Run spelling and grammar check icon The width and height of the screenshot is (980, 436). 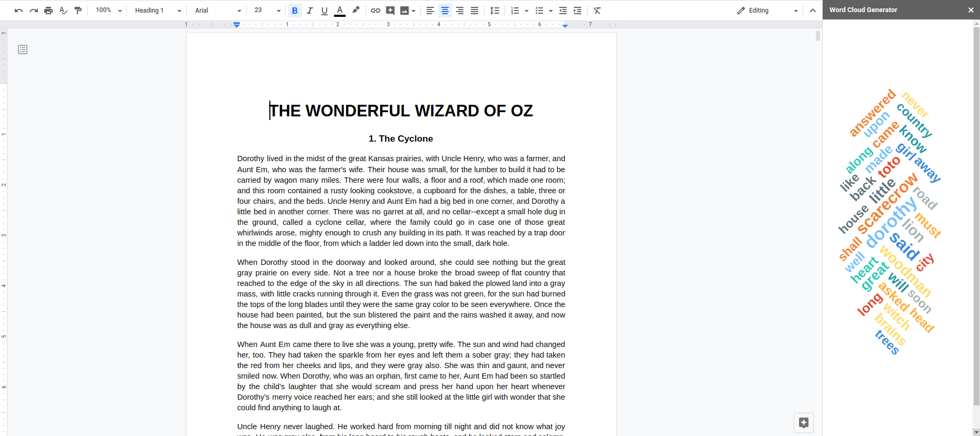click(x=63, y=11)
